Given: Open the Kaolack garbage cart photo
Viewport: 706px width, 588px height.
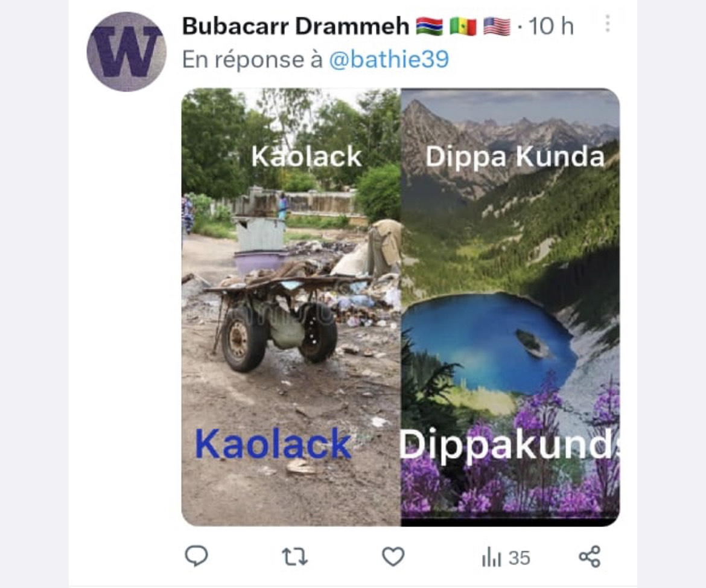Looking at the screenshot, I should pyautogui.click(x=291, y=307).
